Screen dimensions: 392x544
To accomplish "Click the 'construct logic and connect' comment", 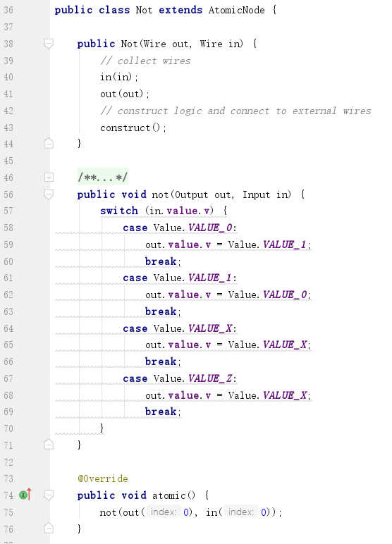I will click(235, 111).
